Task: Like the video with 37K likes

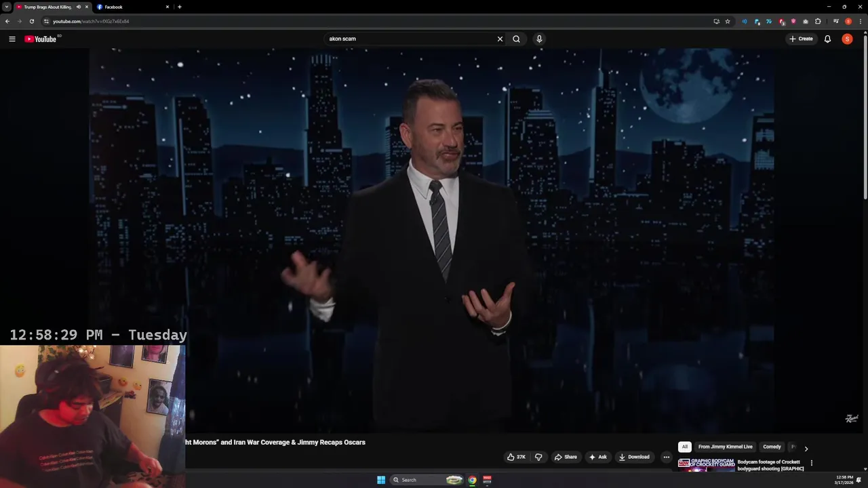Action: (517, 457)
